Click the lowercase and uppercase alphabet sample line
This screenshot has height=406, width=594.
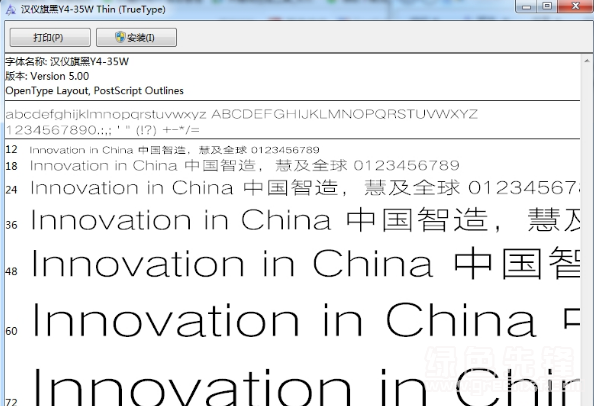pos(241,114)
